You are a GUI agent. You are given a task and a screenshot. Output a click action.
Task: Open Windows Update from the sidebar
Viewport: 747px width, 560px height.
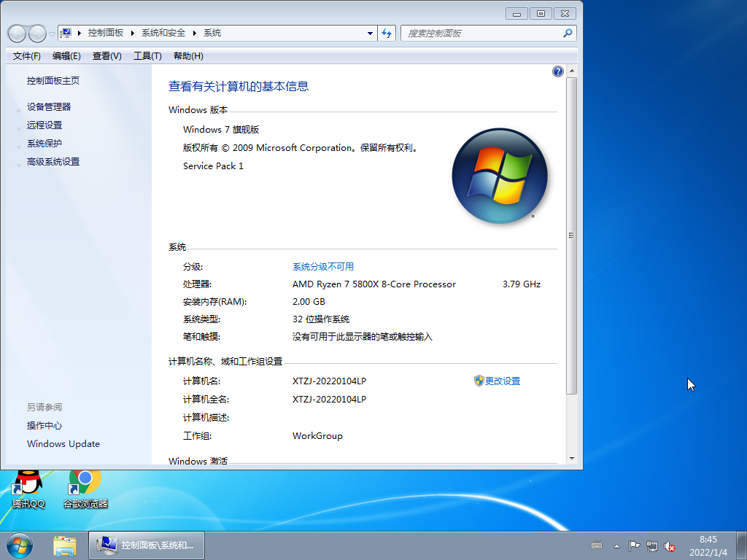point(63,443)
